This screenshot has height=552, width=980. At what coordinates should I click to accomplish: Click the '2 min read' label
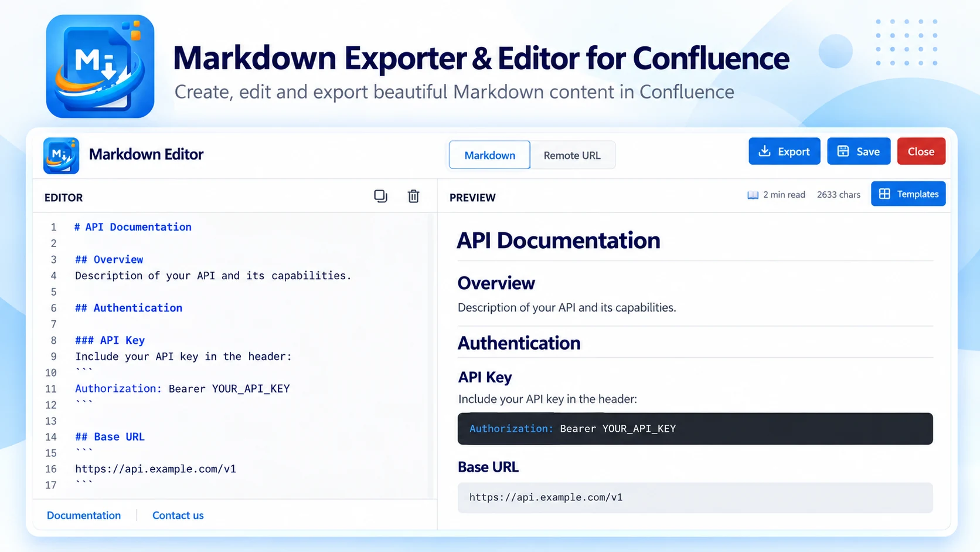click(784, 195)
